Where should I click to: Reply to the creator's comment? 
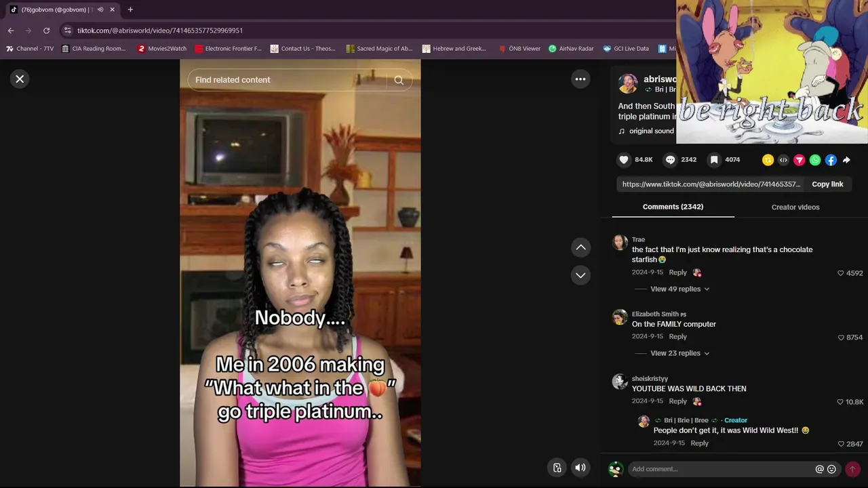point(699,443)
